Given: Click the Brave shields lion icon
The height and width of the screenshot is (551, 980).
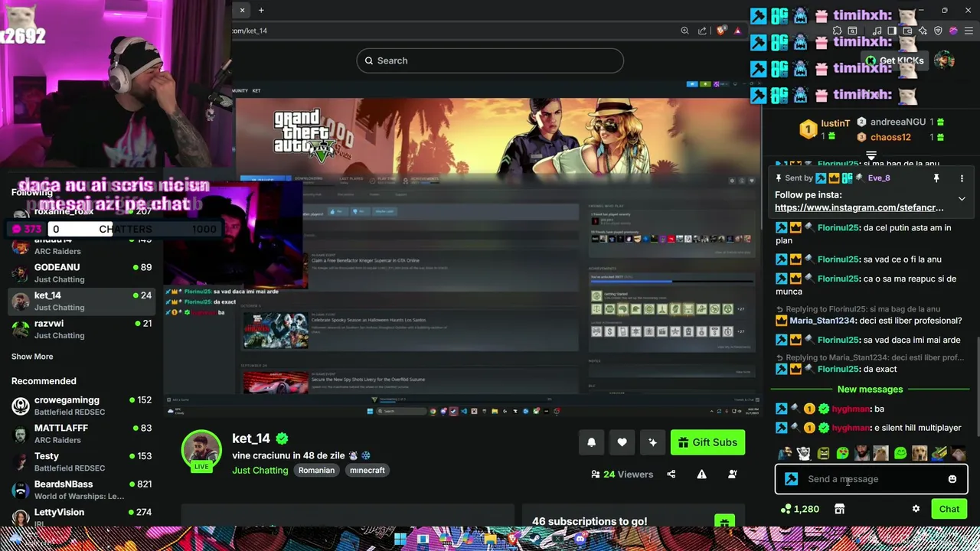Looking at the screenshot, I should [x=720, y=31].
